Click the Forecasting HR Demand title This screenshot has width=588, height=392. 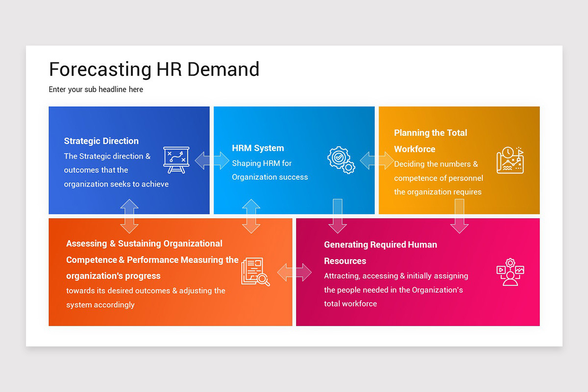(x=154, y=69)
